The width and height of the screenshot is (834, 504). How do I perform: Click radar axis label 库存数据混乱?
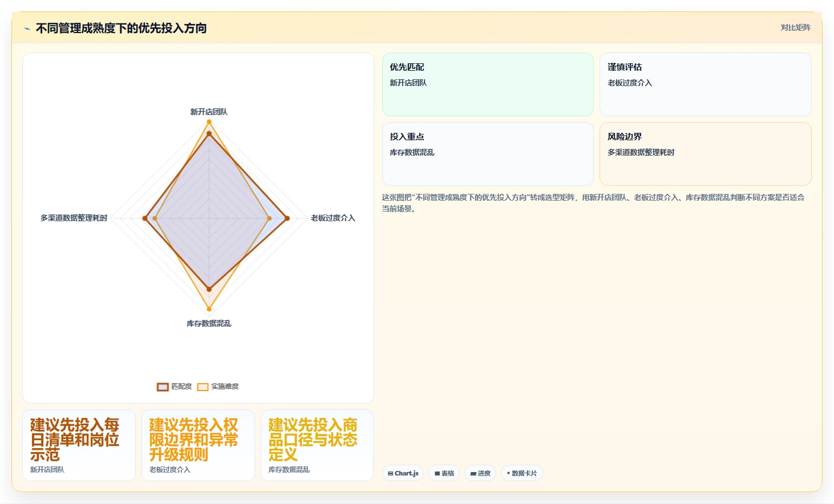(x=209, y=323)
